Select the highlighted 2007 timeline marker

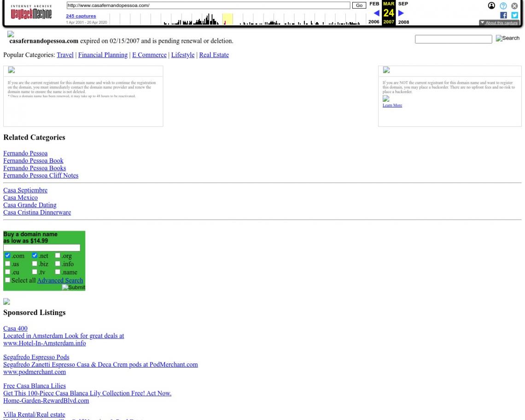pos(227,19)
